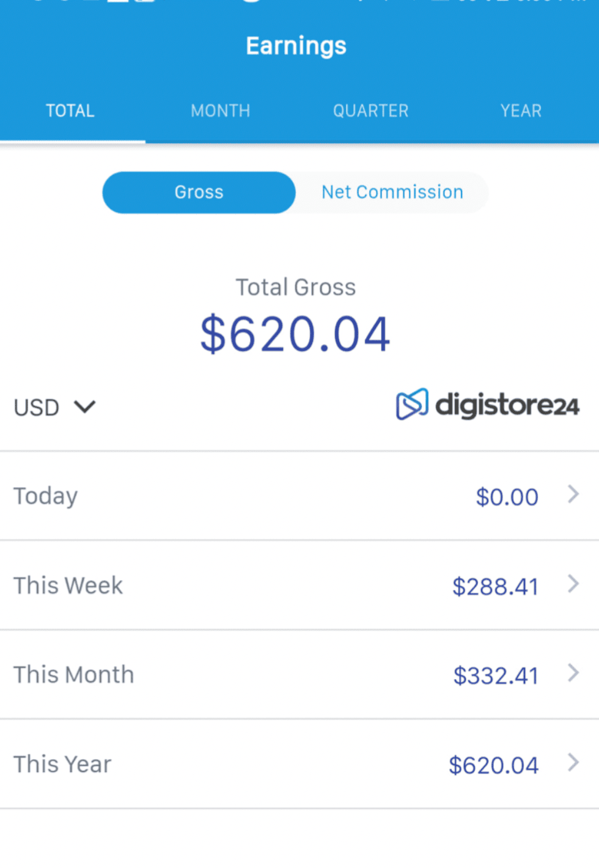
Task: Click the digistore24 brand name
Action: (507, 405)
